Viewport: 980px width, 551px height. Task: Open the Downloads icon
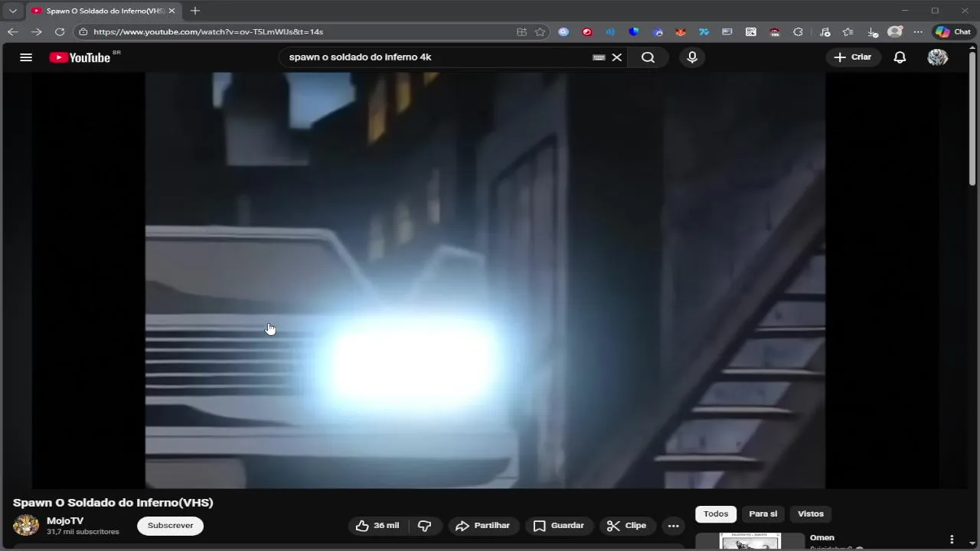[872, 32]
